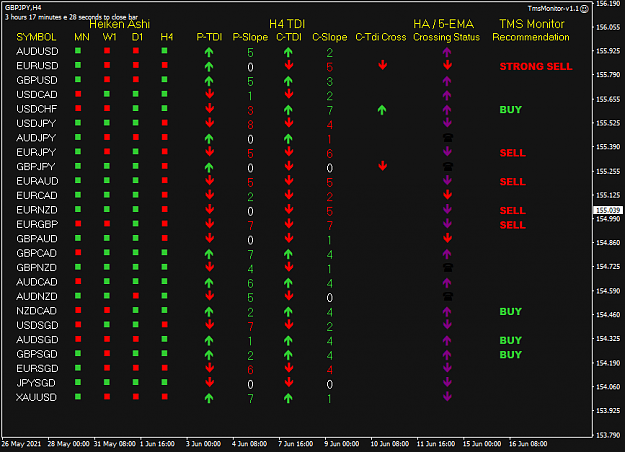The width and height of the screenshot is (625, 452).
Task: Click the red HA/5-EMA down arrow for GBPAUD
Action: tap(447, 238)
